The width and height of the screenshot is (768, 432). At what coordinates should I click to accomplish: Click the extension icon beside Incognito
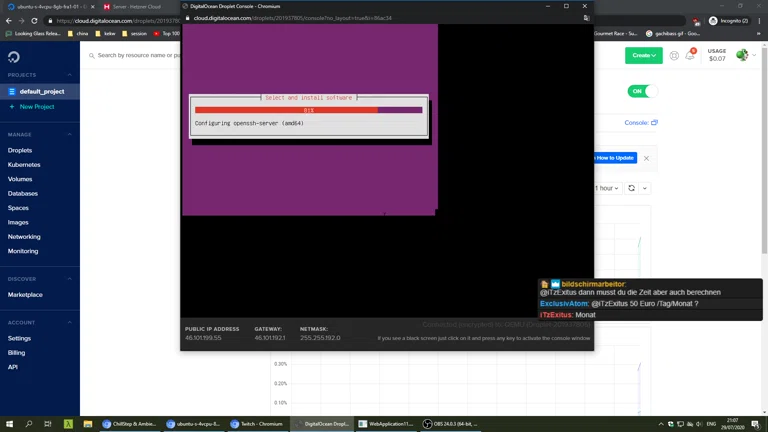coord(696,21)
